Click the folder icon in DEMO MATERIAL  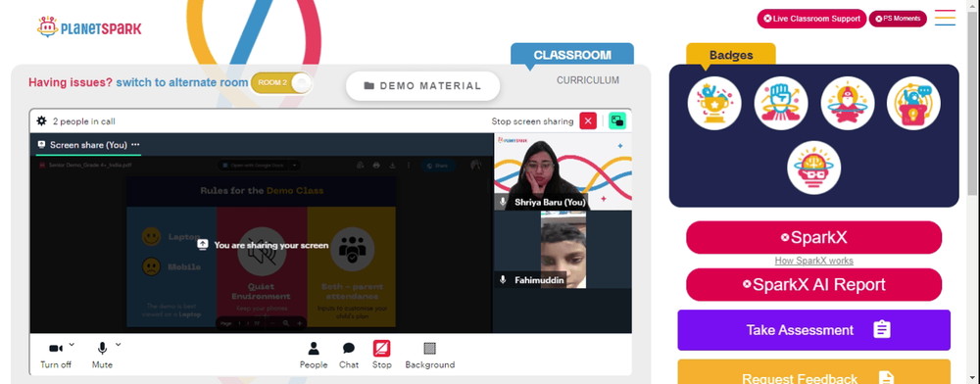(369, 86)
